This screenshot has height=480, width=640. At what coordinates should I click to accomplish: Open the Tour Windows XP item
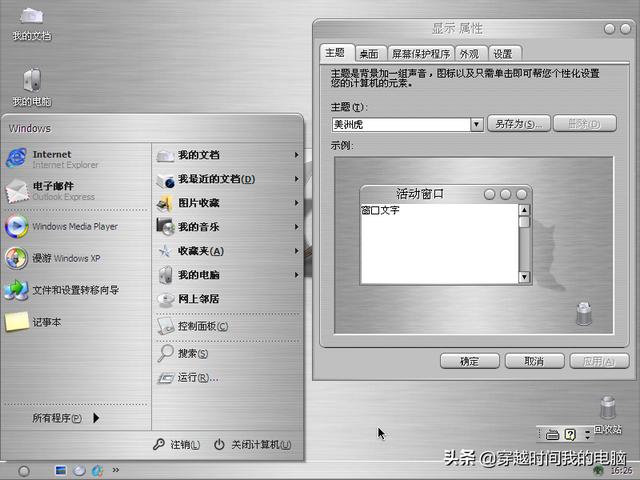click(x=76, y=258)
